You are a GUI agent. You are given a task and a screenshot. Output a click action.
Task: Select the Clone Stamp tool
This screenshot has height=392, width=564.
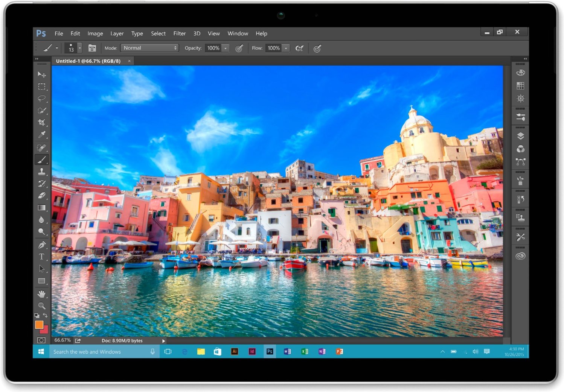click(42, 171)
